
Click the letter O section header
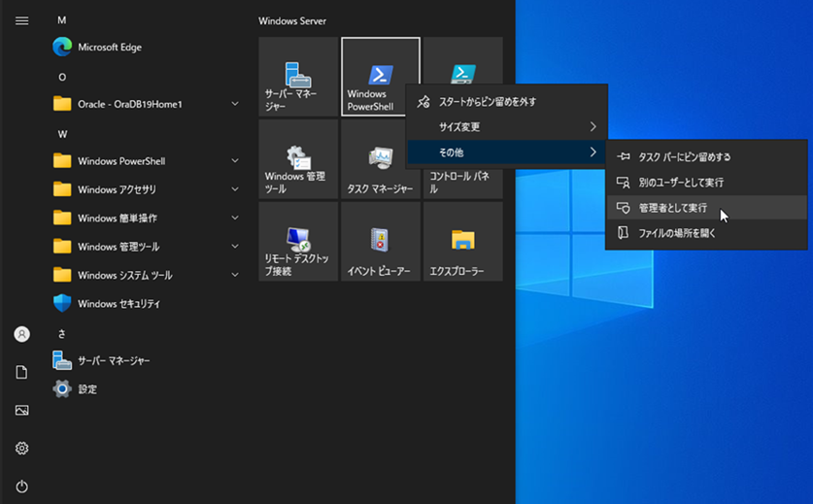tap(62, 78)
